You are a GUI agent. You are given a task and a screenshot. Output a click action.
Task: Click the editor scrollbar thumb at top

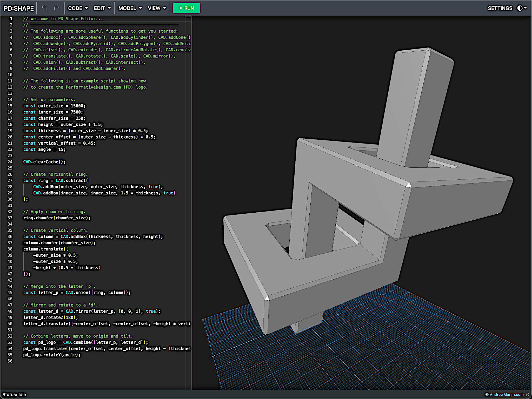coord(188,16)
